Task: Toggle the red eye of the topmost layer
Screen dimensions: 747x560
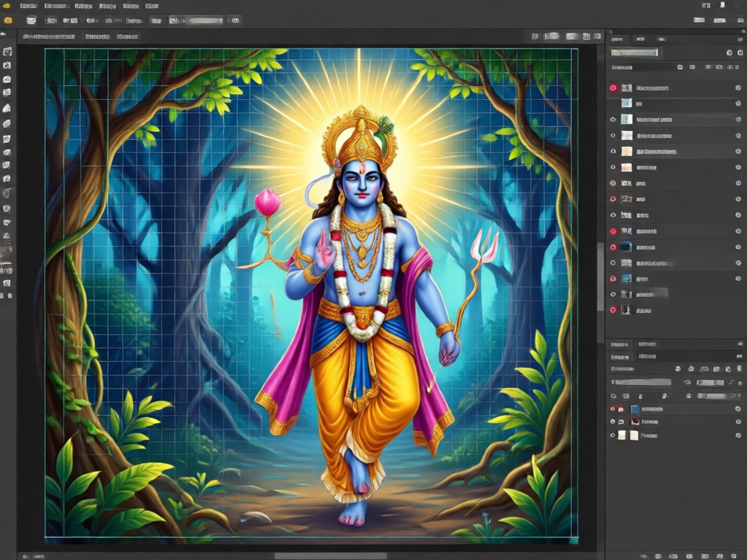Action: pyautogui.click(x=613, y=88)
